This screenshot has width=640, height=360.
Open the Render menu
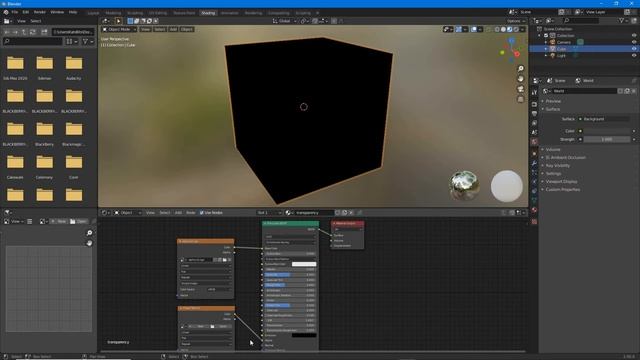point(40,12)
